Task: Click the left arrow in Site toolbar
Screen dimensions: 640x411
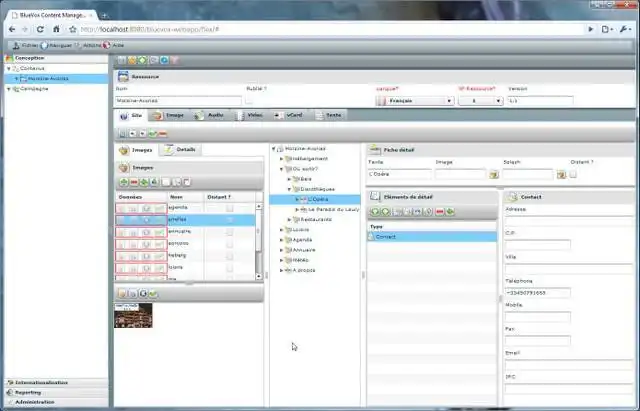Action: pos(132,134)
